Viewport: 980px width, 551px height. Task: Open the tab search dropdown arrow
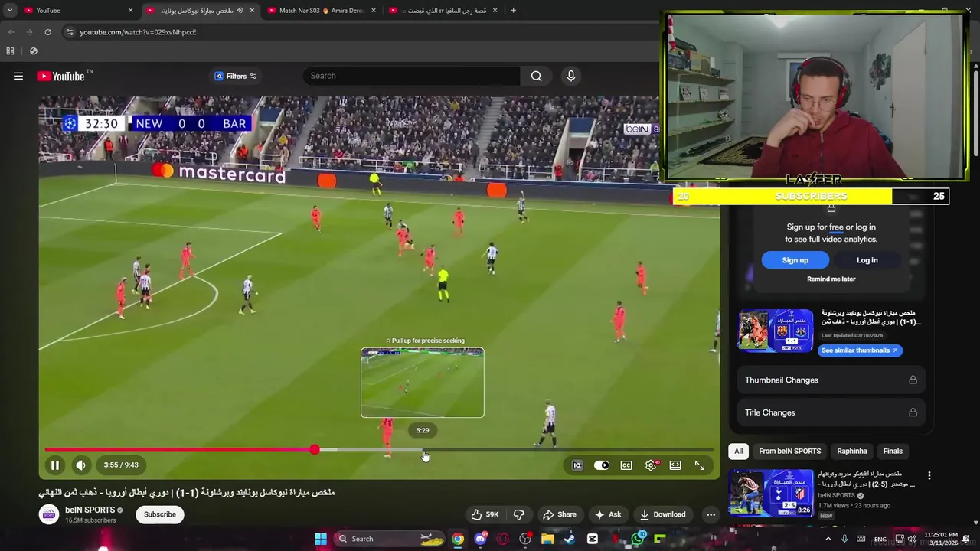click(9, 10)
